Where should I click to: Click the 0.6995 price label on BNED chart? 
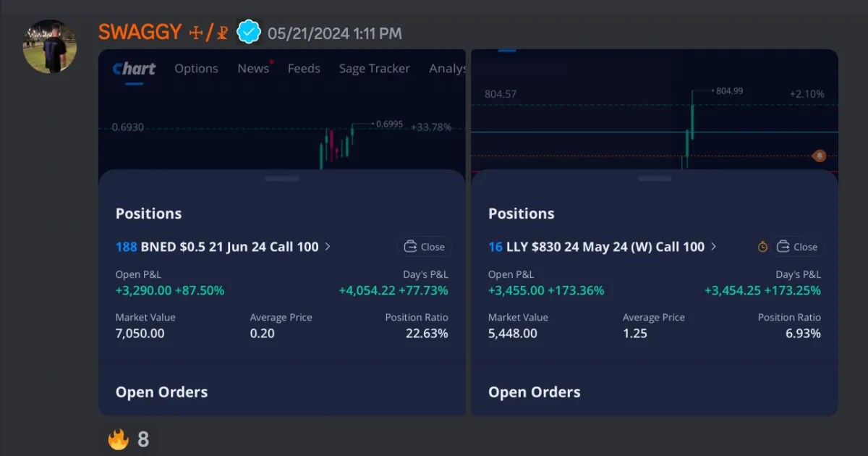click(x=391, y=124)
